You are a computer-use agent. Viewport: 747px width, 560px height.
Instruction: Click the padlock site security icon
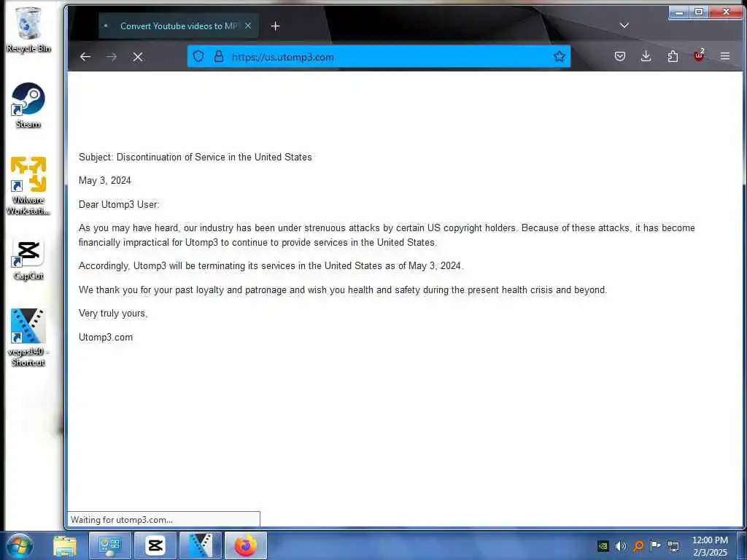pos(219,57)
